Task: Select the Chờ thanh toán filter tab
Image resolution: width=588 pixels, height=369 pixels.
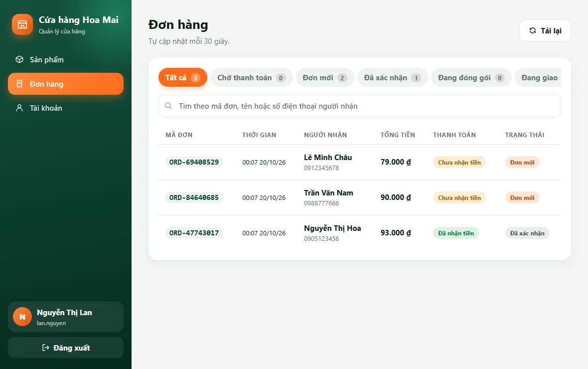Action: pyautogui.click(x=251, y=77)
